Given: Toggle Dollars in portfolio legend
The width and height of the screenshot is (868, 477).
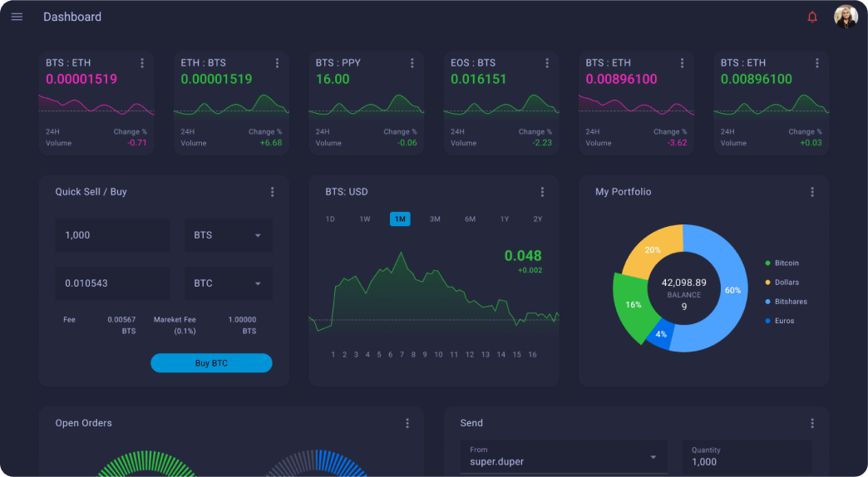Looking at the screenshot, I should click(782, 283).
